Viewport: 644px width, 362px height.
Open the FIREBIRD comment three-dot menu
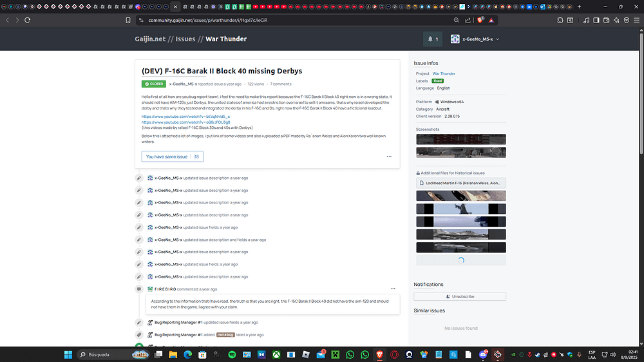click(x=393, y=289)
